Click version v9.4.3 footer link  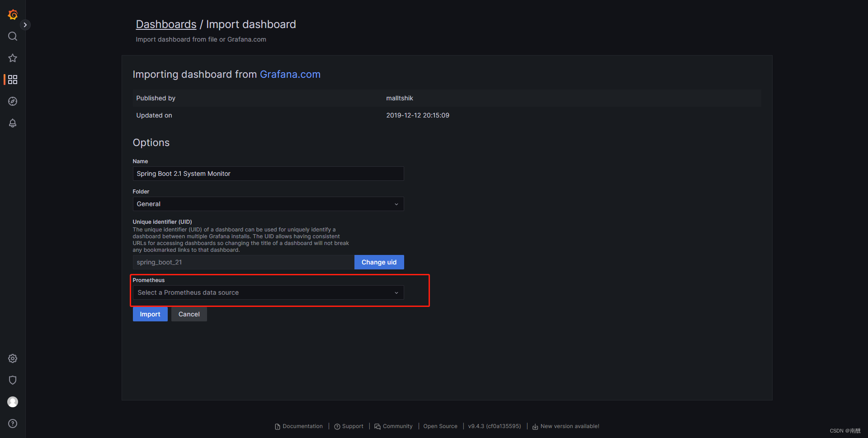coord(495,426)
